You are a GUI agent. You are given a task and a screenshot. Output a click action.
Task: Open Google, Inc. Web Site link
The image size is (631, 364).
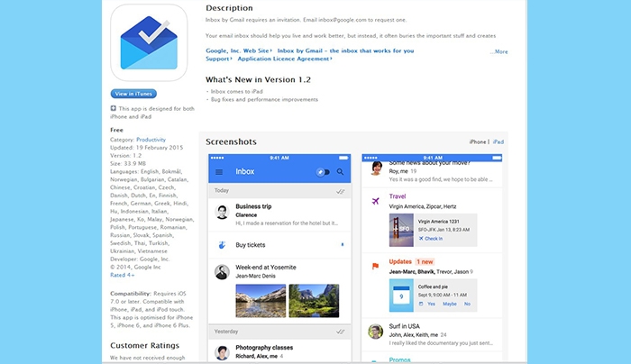(239, 50)
